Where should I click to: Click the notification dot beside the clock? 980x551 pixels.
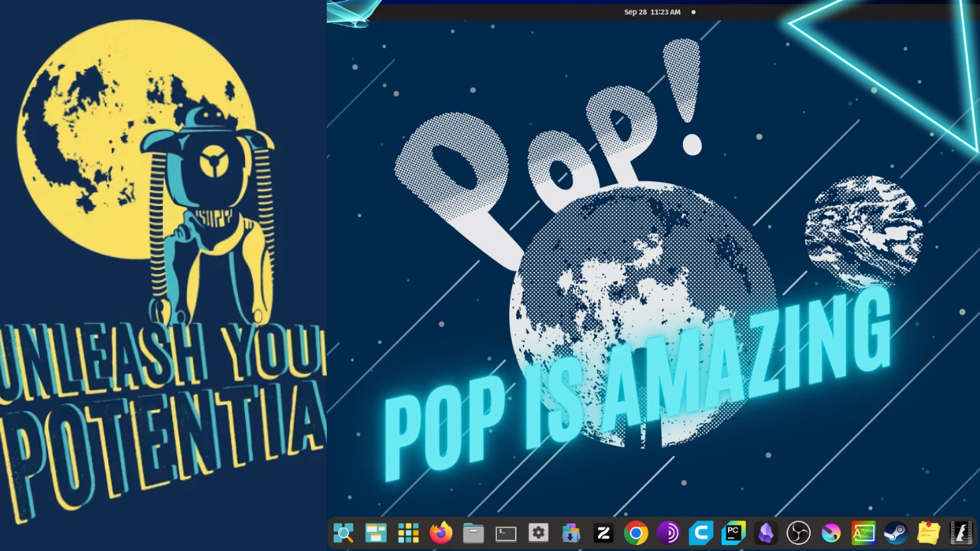[694, 11]
